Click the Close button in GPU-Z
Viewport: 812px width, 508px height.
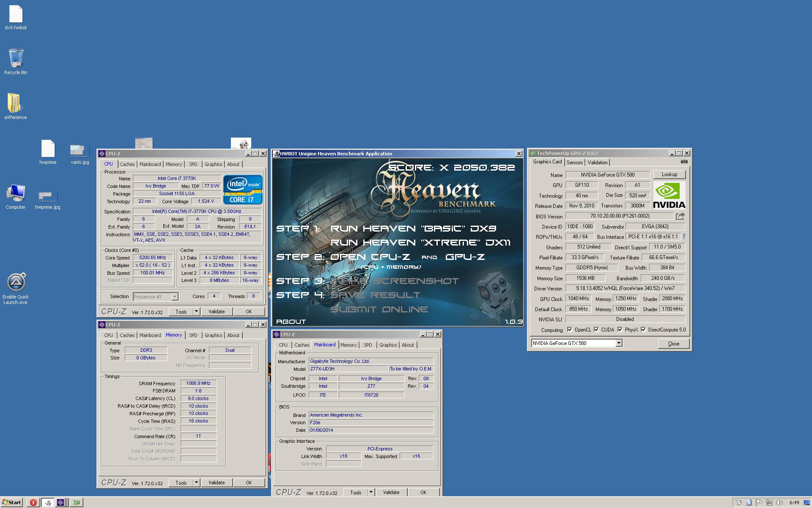(x=674, y=344)
